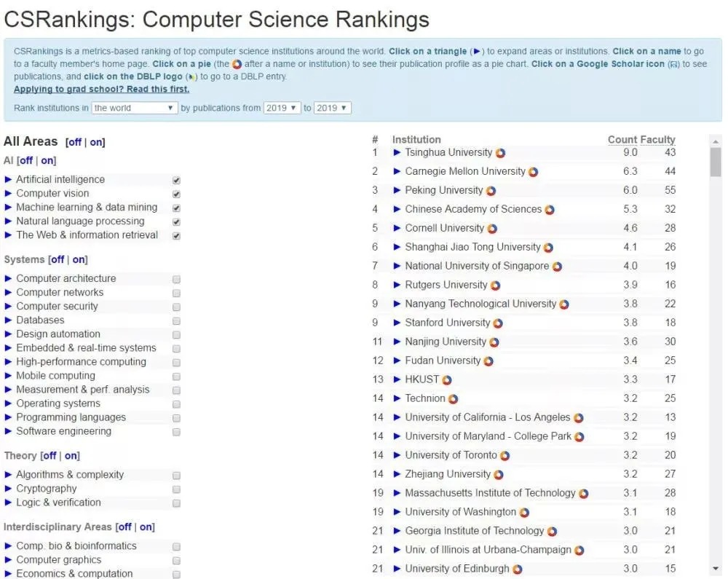Open Illinois at Urbana-Champaign pie chart icon

pyautogui.click(x=579, y=550)
